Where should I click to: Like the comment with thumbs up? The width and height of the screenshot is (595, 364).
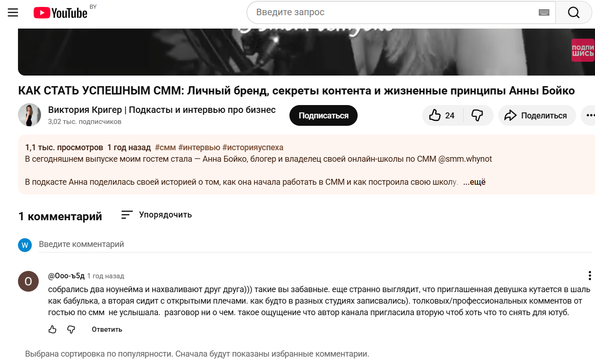coord(52,329)
